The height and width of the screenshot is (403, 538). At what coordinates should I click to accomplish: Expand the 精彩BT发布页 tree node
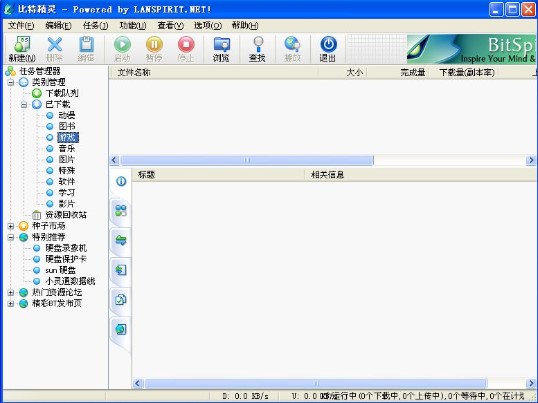(x=11, y=304)
